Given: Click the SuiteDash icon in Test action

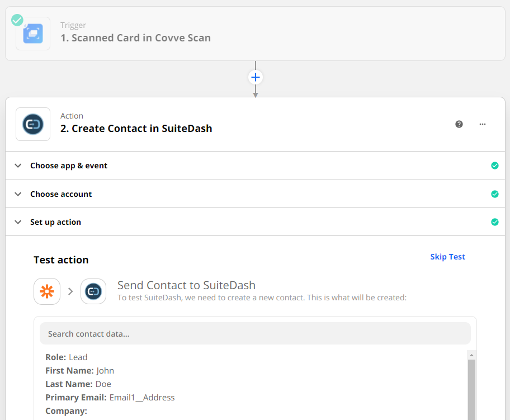Looking at the screenshot, I should pyautogui.click(x=93, y=291).
